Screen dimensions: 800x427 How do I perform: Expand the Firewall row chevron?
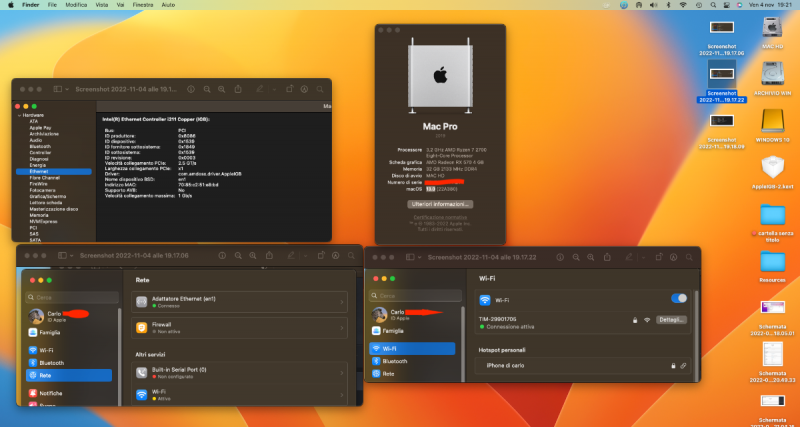coord(342,328)
